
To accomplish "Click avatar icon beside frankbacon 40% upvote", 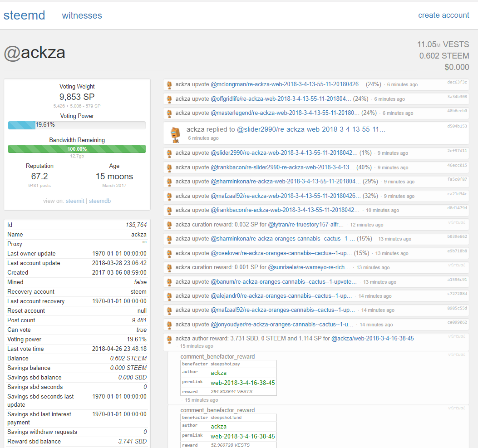I will [169, 168].
